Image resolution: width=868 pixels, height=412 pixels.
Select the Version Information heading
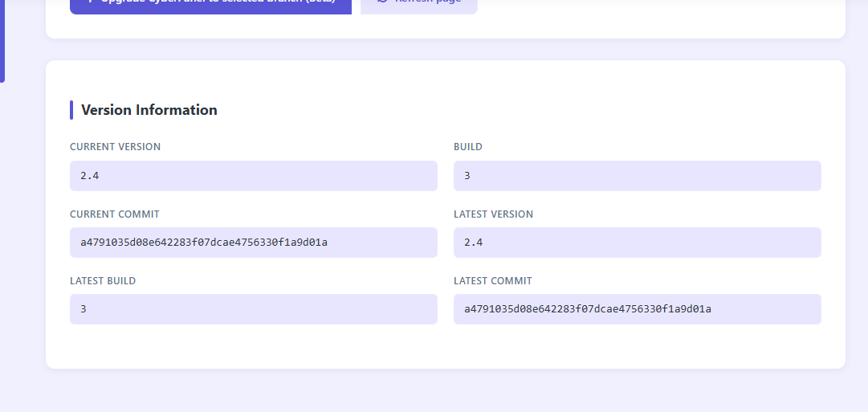(x=149, y=110)
